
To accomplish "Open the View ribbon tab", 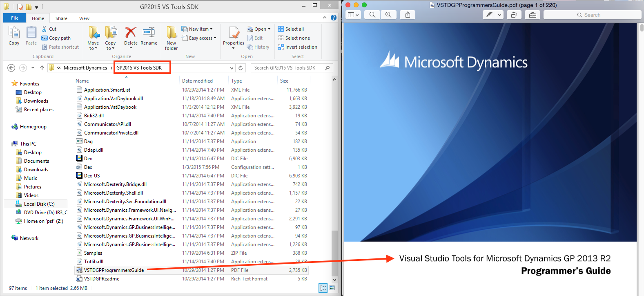I will pyautogui.click(x=84, y=18).
